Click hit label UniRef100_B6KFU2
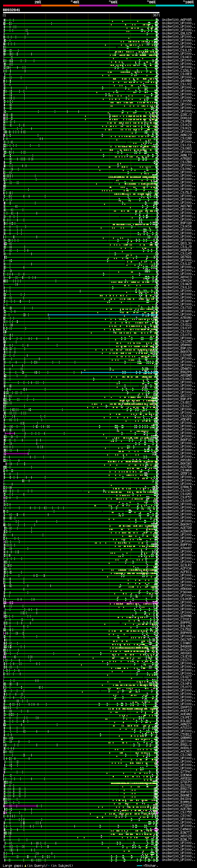The height and width of the screenshot is (868, 197). click(177, 440)
